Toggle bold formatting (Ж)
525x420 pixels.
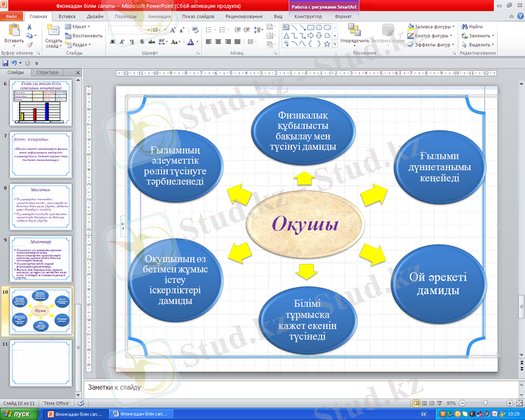click(112, 42)
